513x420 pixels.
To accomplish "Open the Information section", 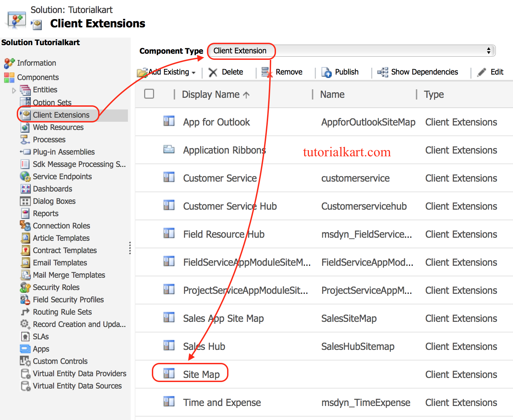I will click(36, 63).
